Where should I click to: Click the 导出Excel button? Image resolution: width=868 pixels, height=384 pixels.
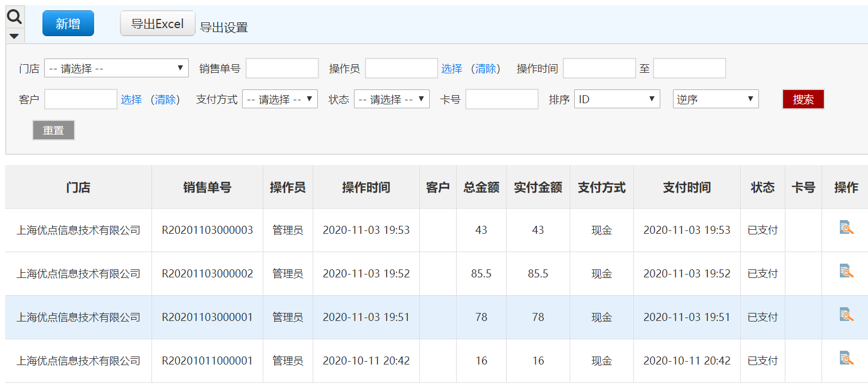click(x=157, y=23)
